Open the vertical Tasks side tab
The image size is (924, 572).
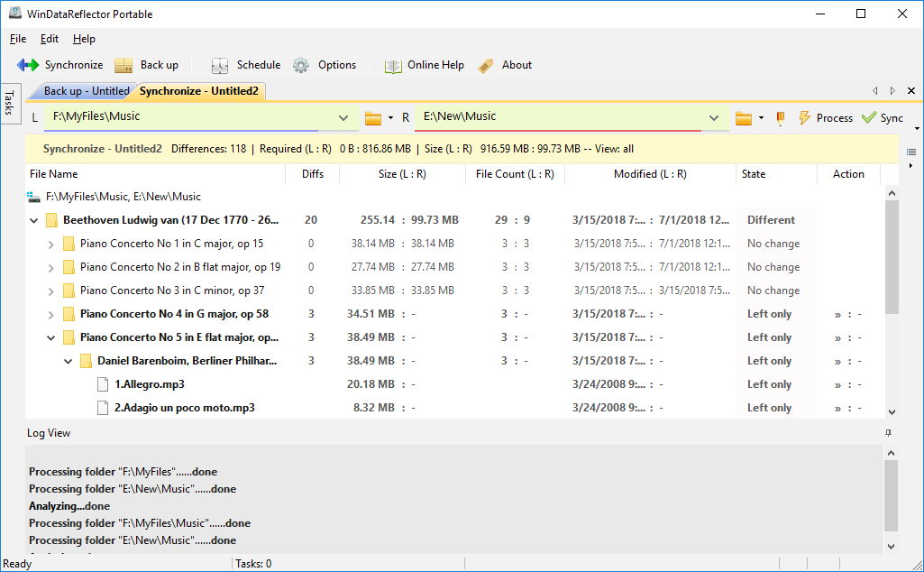pos(9,103)
